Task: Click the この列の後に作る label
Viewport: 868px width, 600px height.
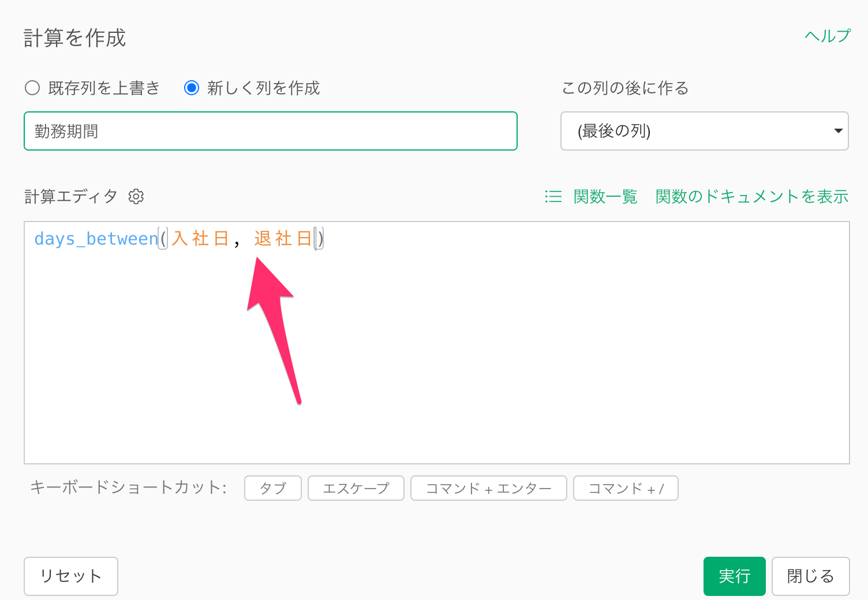Action: coord(626,88)
